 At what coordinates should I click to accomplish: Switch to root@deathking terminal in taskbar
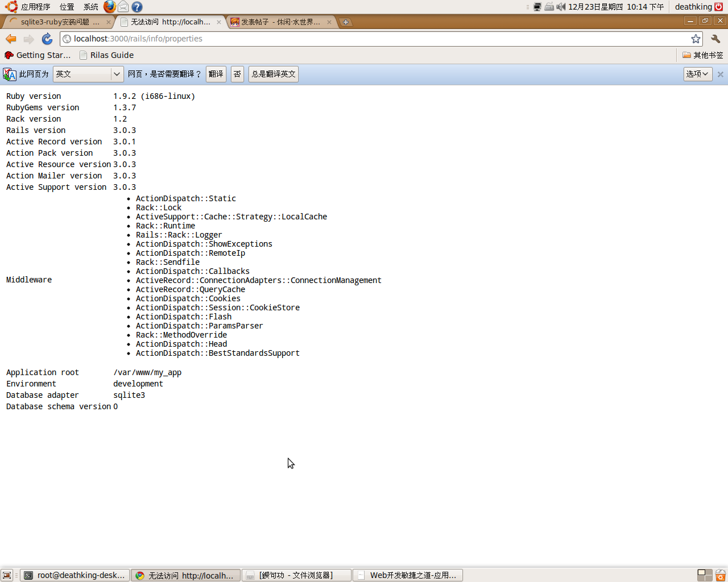[x=75, y=575]
